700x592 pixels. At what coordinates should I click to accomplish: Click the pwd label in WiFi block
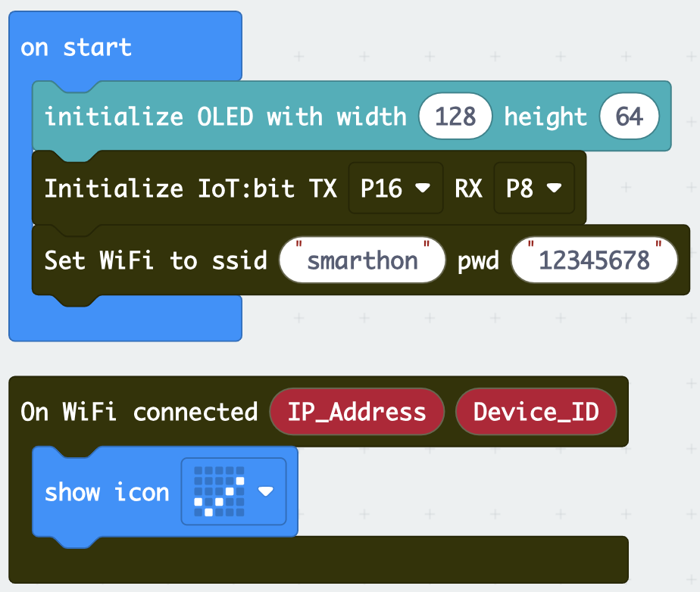click(478, 261)
